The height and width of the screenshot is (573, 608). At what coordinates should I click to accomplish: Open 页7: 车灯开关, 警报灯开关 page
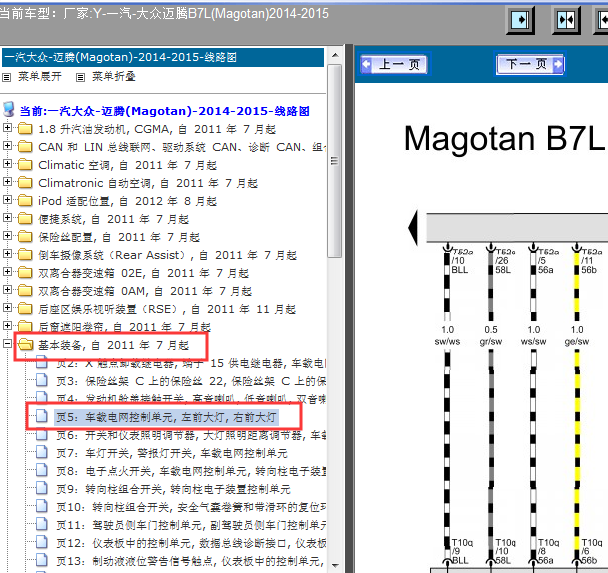pyautogui.click(x=172, y=453)
